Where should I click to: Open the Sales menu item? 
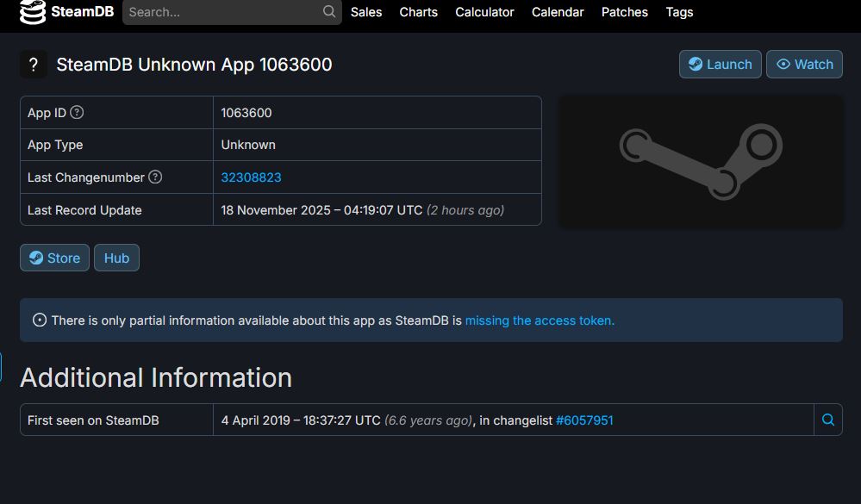point(366,12)
